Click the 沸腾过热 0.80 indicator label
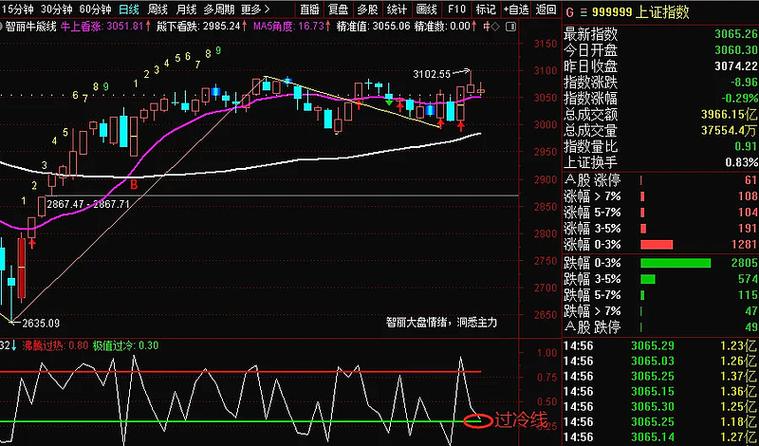The height and width of the screenshot is (446, 759). pos(56,345)
